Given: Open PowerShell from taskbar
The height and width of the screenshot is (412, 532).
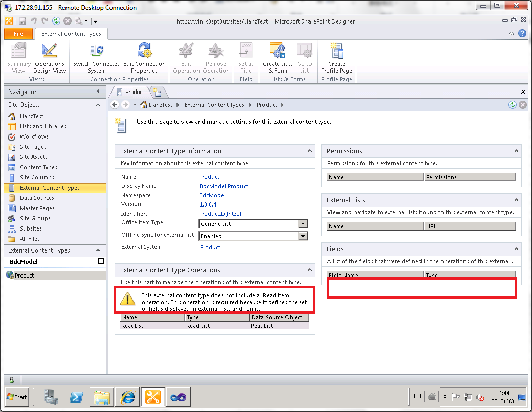Looking at the screenshot, I should click(x=76, y=397).
